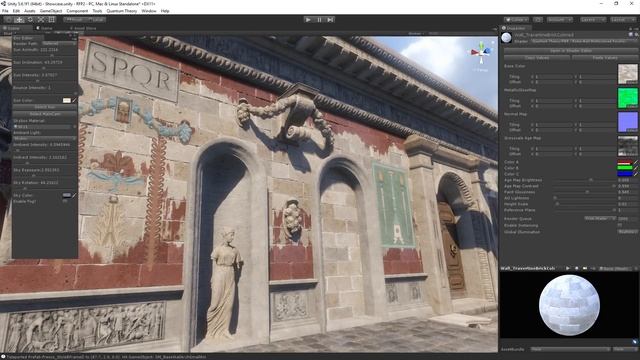Select the Normal Map texture thumbnail
This screenshot has height=360, width=640.
pos(627,122)
